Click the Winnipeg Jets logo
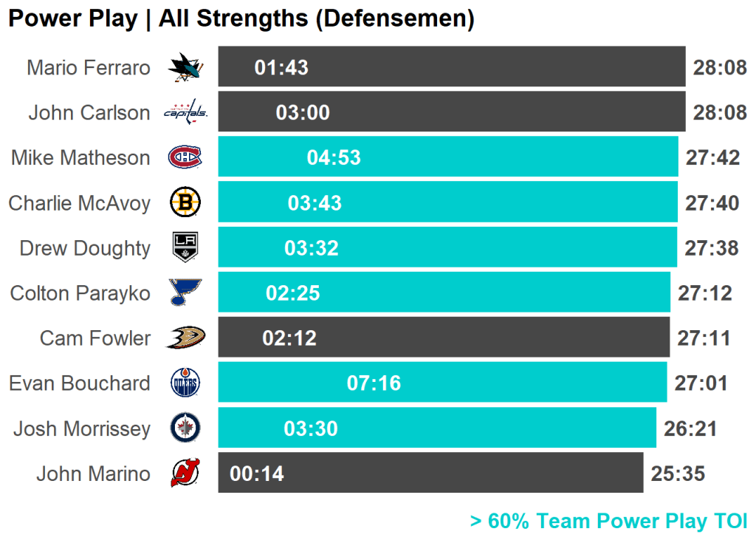756x540 pixels. pyautogui.click(x=185, y=428)
